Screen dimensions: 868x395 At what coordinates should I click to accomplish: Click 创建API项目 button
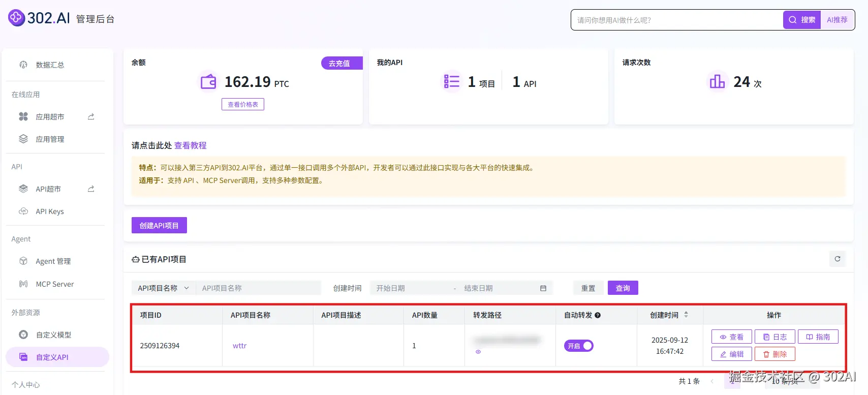tap(159, 225)
